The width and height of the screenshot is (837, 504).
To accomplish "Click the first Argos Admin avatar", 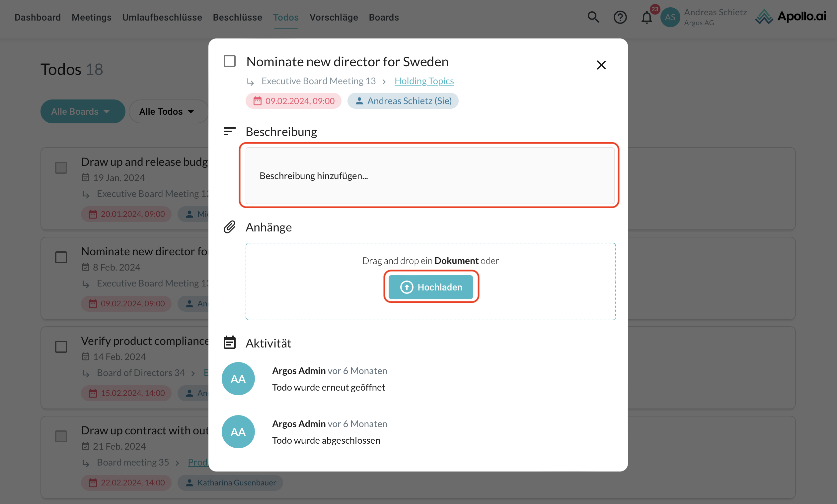I will [238, 378].
